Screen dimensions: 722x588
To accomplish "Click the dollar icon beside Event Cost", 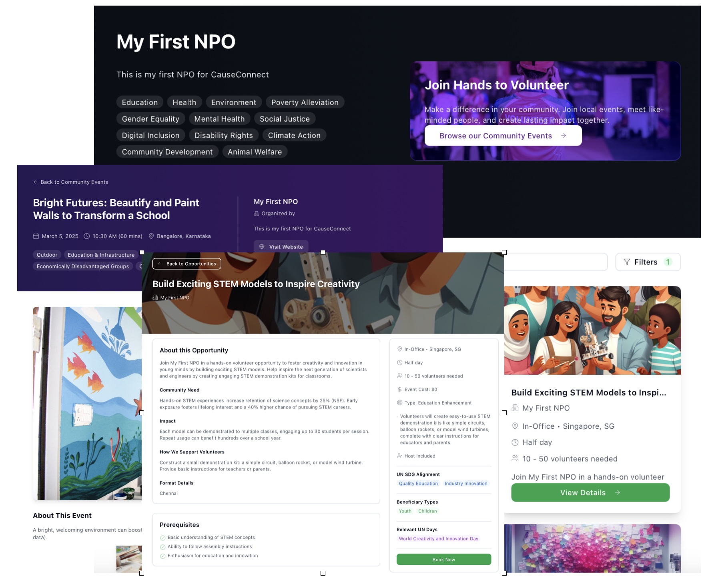I will (x=399, y=390).
